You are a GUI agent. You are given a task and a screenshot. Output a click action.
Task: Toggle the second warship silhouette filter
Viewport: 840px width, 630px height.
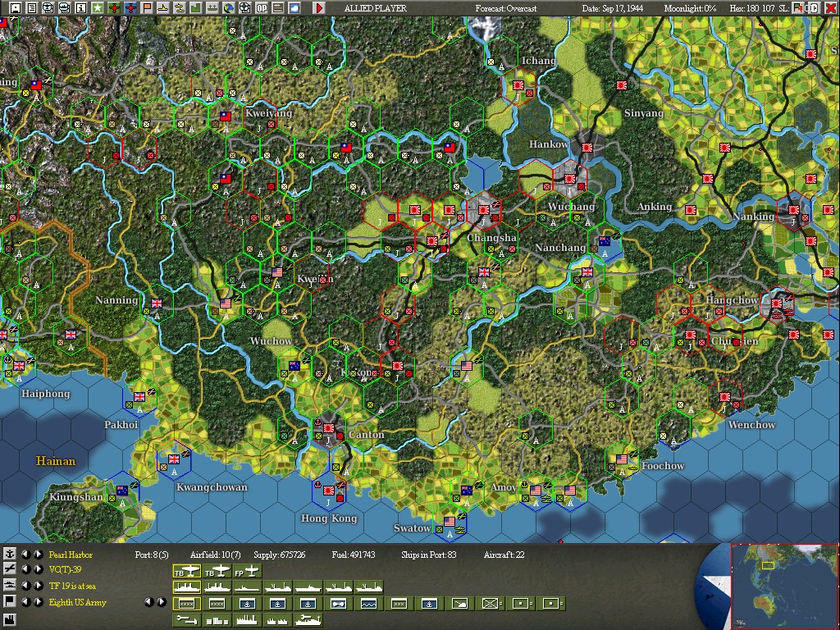click(217, 587)
